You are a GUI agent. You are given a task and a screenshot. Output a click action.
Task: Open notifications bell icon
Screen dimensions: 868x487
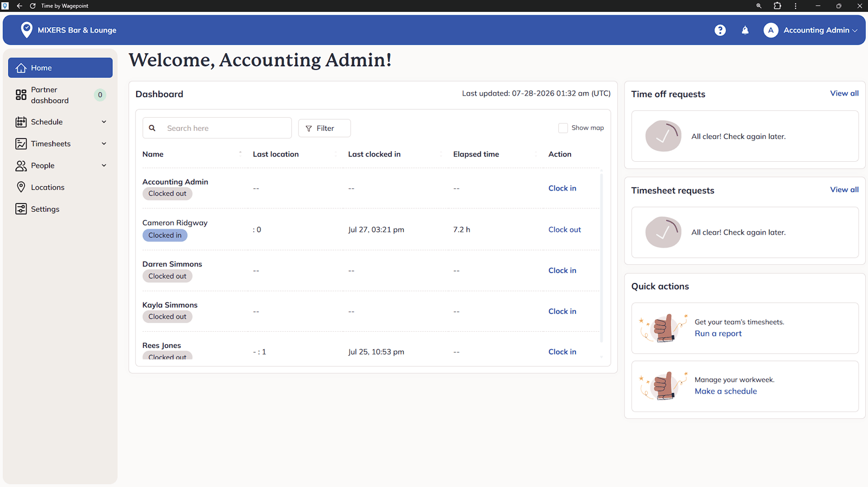745,30
